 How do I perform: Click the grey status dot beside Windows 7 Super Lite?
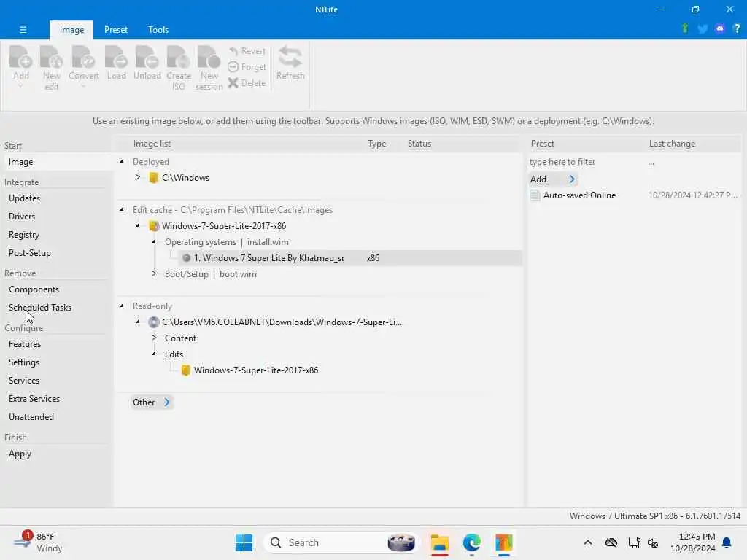(x=186, y=258)
